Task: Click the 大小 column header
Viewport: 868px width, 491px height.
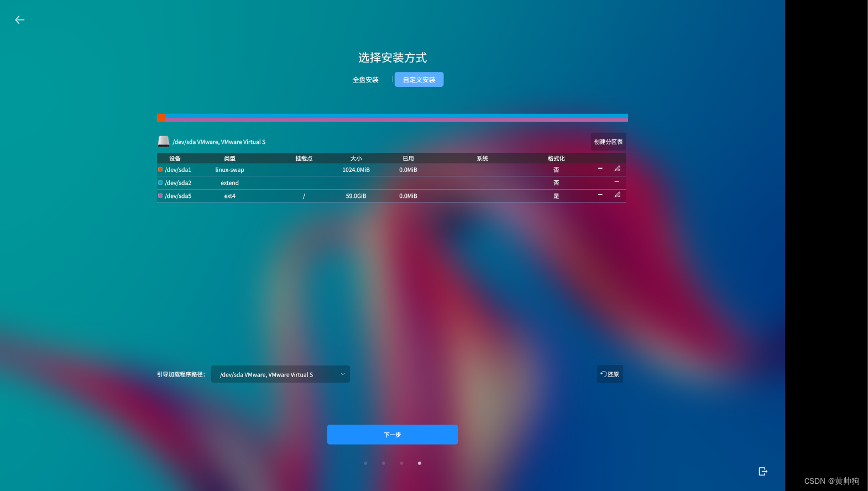Action: pos(356,158)
